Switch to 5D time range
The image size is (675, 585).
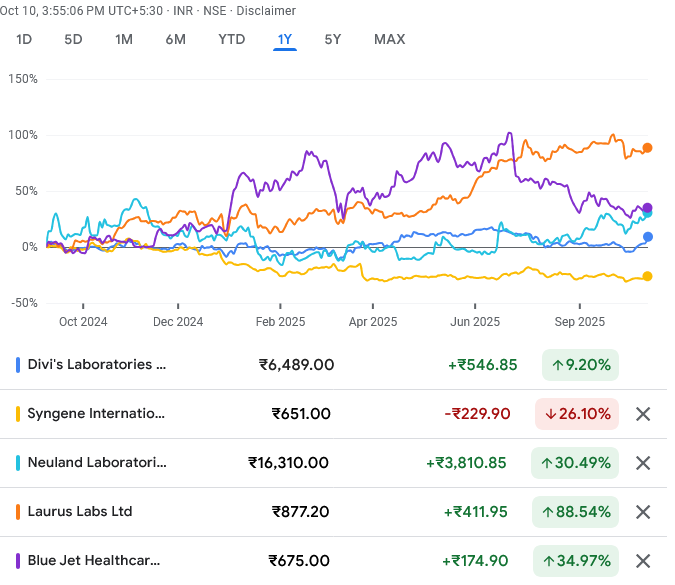pyautogui.click(x=73, y=40)
